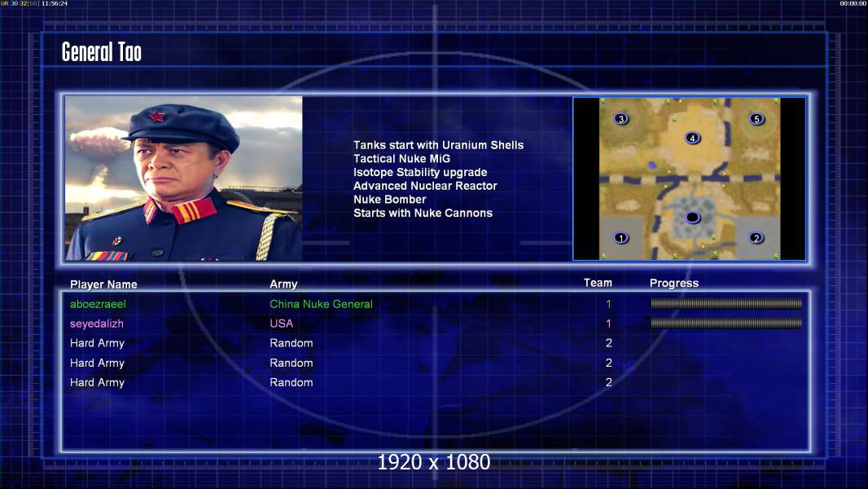Click the Player Name column header
Screen dimensions: 868x489
click(x=103, y=284)
